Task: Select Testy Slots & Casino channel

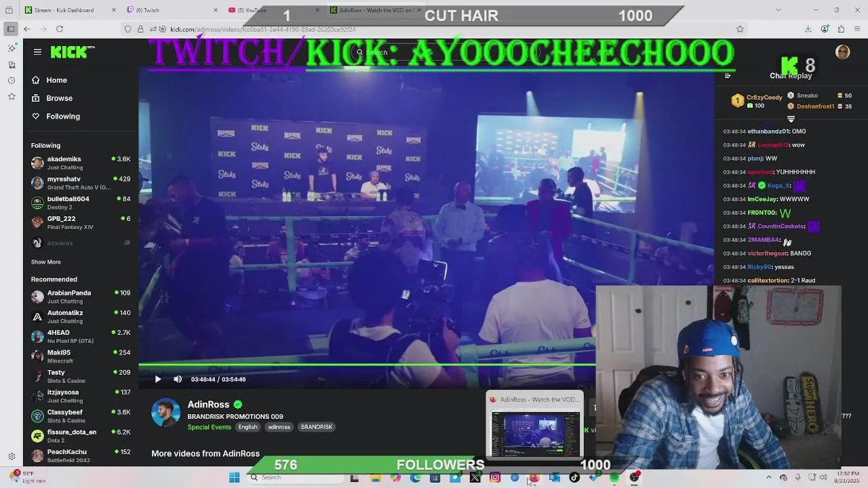Action: [x=81, y=376]
